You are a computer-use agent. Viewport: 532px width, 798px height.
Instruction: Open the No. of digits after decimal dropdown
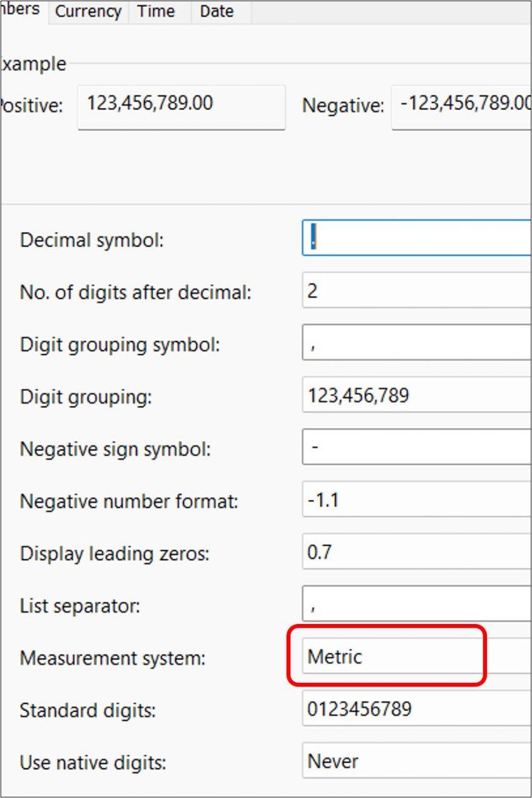click(x=416, y=291)
